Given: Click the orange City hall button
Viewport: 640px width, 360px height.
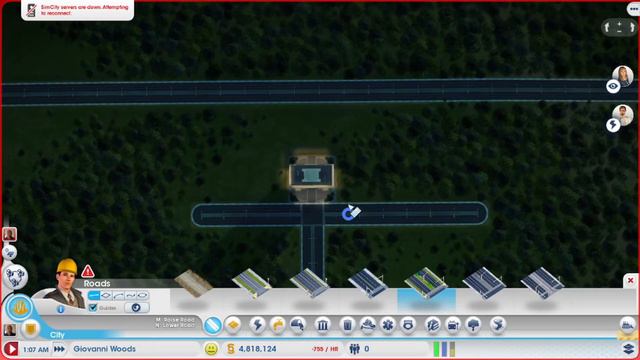Looking at the screenshot, I should (19, 307).
